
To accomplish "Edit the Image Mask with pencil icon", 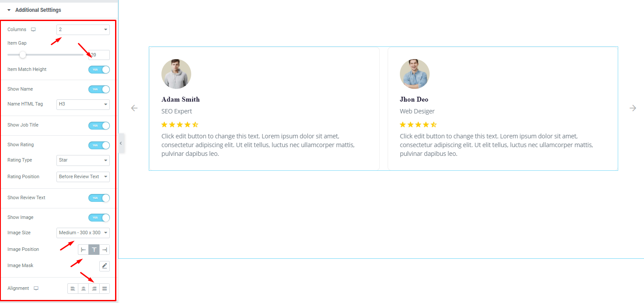I will pos(105,266).
